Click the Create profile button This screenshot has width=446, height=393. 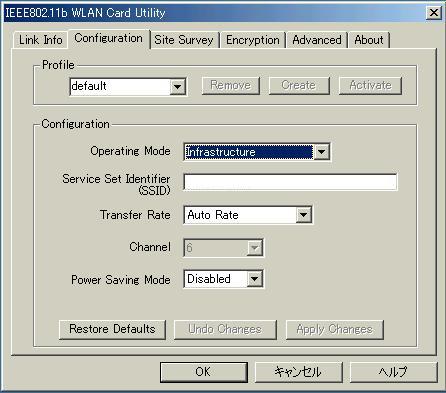pyautogui.click(x=299, y=86)
